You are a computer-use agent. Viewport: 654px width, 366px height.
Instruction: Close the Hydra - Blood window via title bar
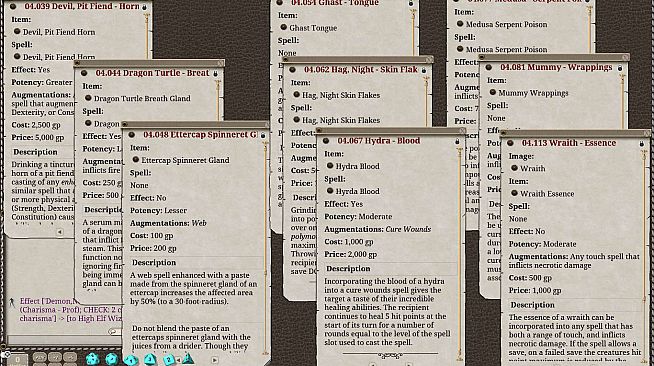point(462,130)
